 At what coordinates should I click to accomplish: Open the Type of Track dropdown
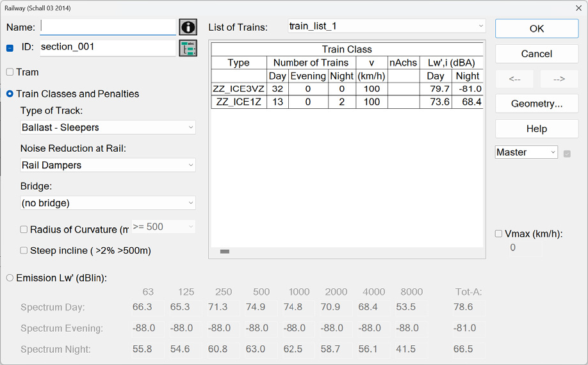[x=108, y=127]
